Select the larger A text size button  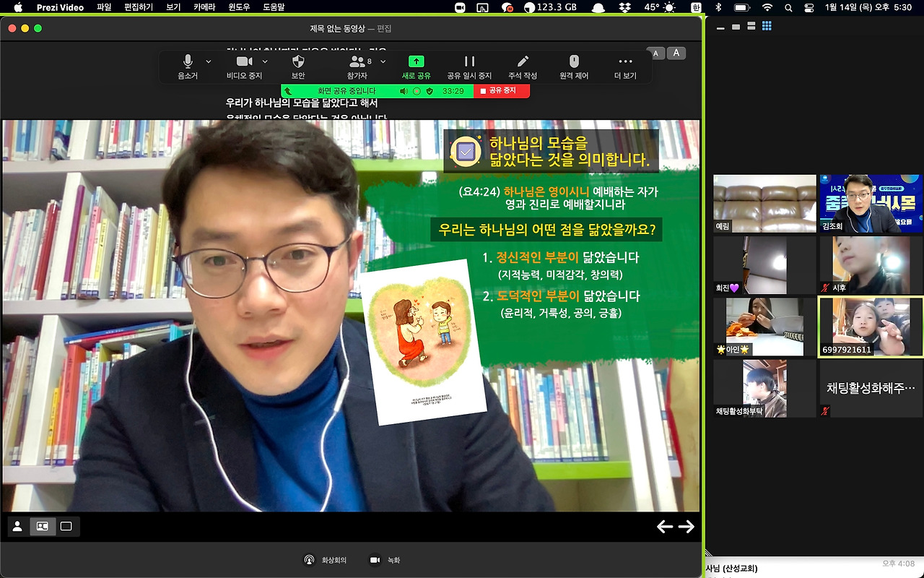[676, 53]
